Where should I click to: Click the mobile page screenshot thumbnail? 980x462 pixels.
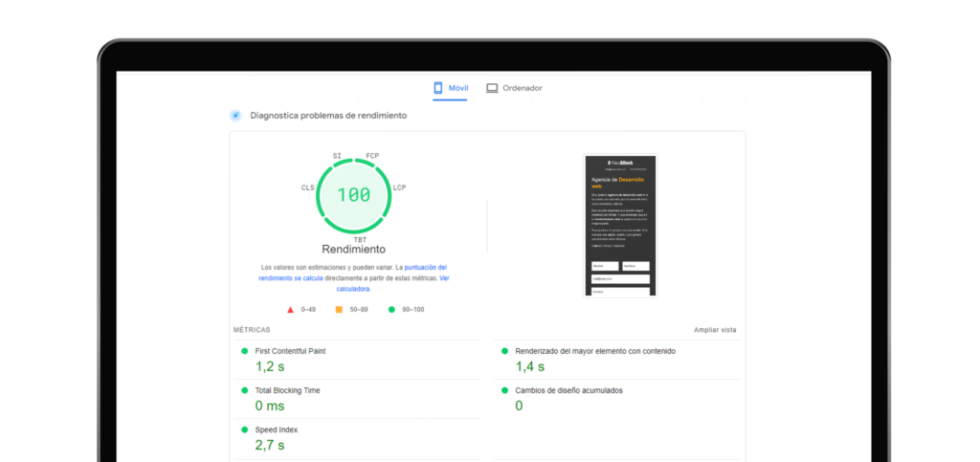click(620, 225)
